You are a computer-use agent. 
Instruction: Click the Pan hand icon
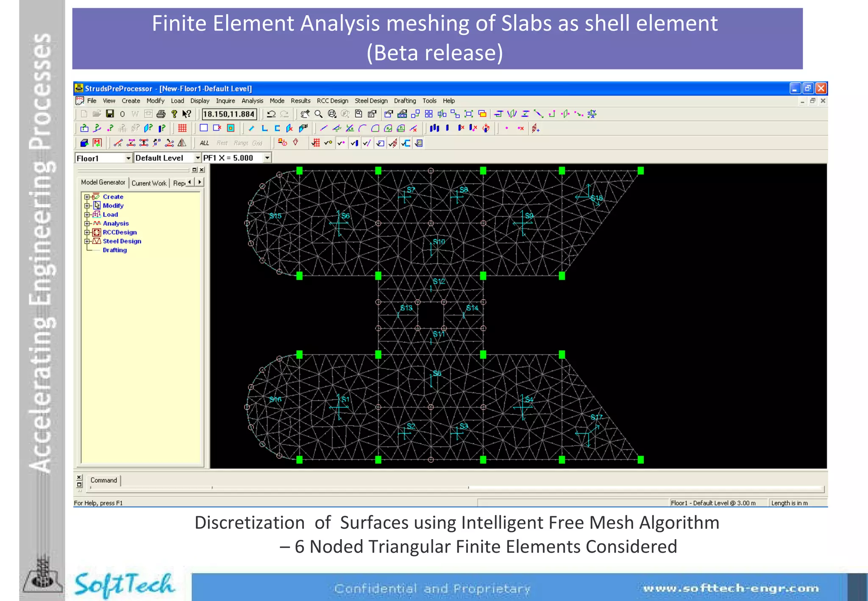pyautogui.click(x=305, y=114)
